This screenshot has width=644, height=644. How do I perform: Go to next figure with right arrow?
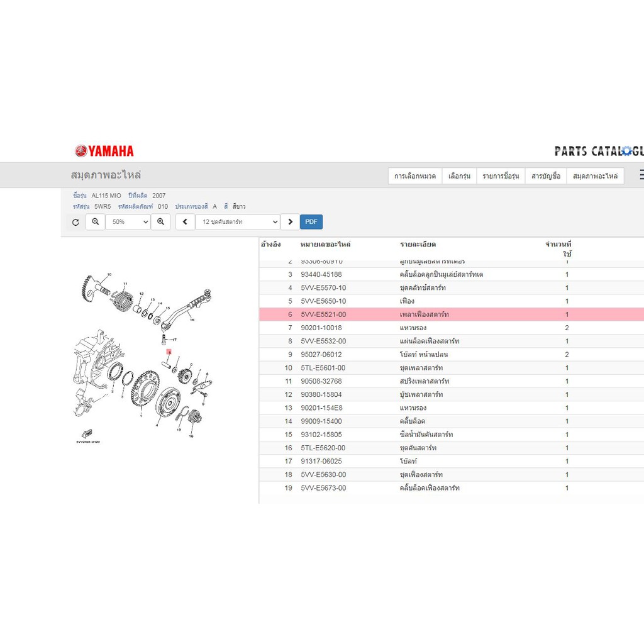tap(291, 222)
